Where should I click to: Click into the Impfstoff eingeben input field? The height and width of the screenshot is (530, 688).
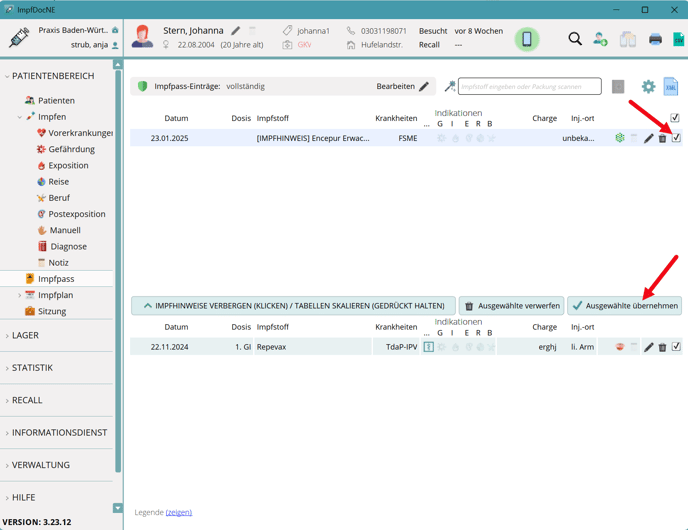tap(530, 86)
